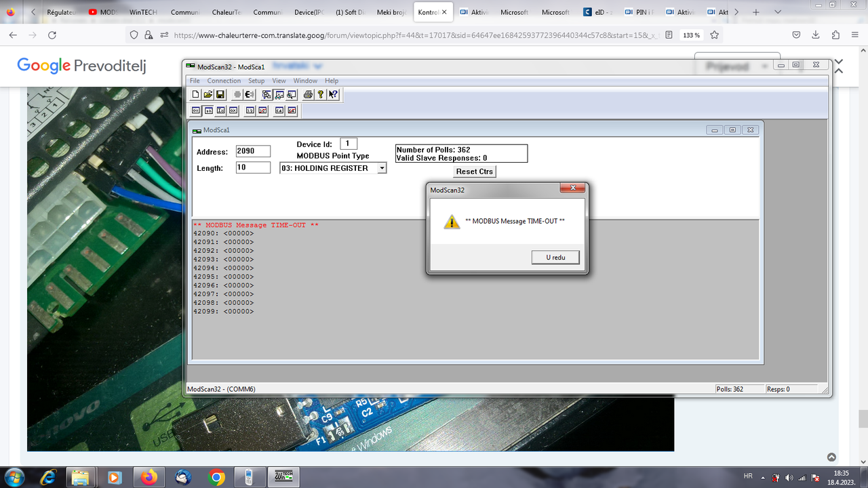Click the Windows Start orb
868x488 pixels.
point(15,477)
